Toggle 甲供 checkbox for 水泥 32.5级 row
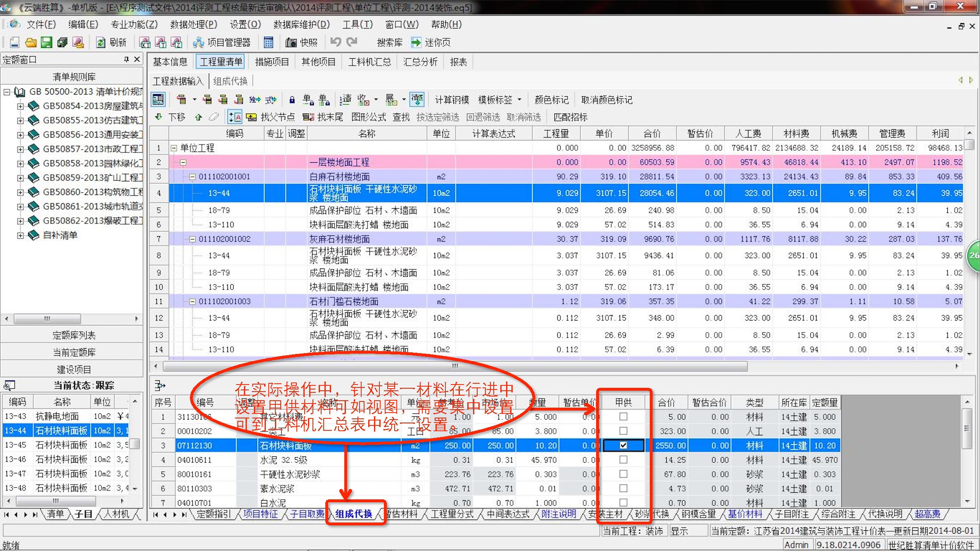Image resolution: width=980 pixels, height=551 pixels. 623,460
